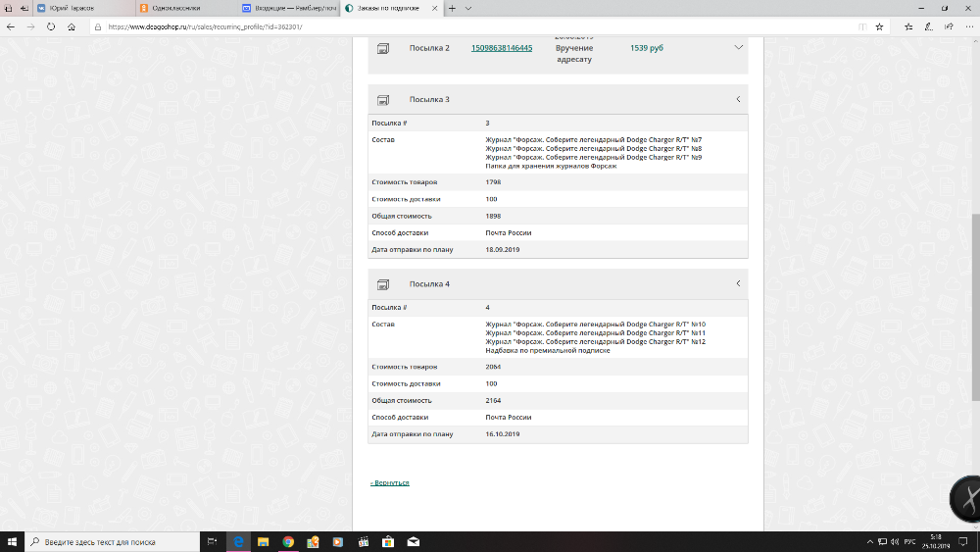The width and height of the screenshot is (980, 552).
Task: Switch to the Одноклассники browser tab
Action: [176, 8]
